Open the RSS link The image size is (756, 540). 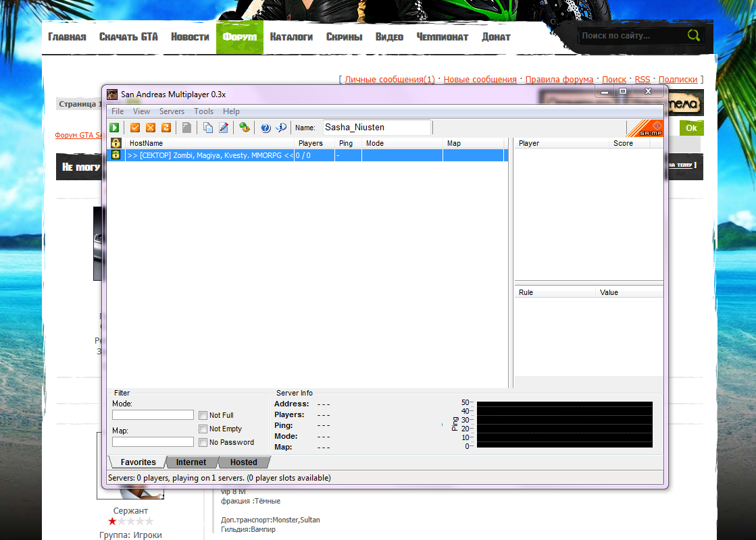tap(642, 80)
